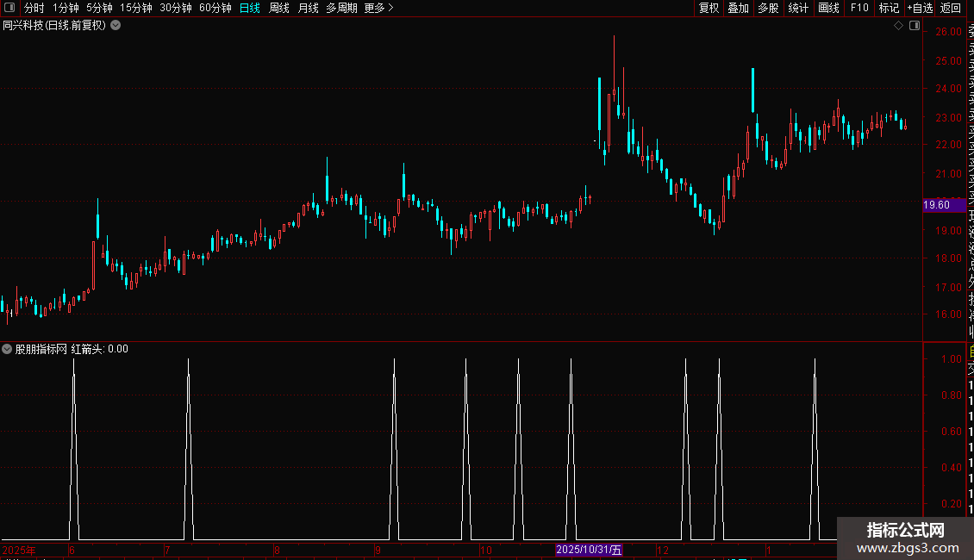Expand dropdown next to 同兴科技 title

(x=116, y=26)
